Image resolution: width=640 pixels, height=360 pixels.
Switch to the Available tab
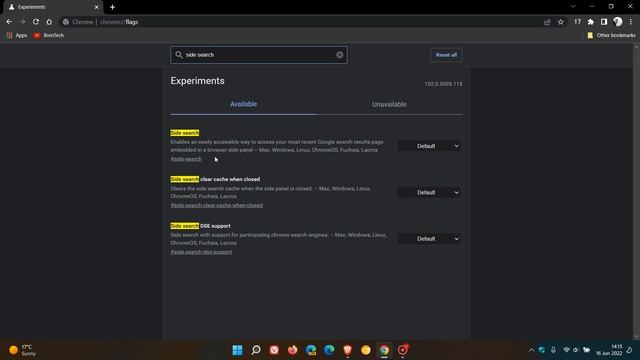point(243,104)
